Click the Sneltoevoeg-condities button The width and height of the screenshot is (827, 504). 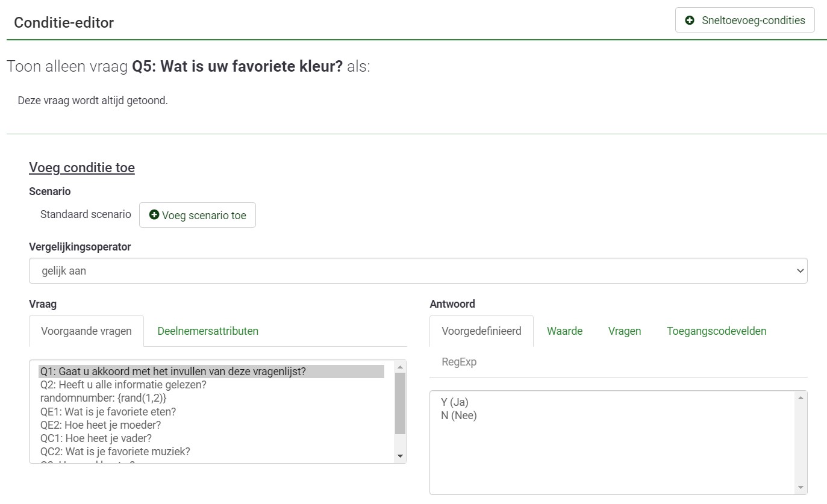(x=744, y=20)
